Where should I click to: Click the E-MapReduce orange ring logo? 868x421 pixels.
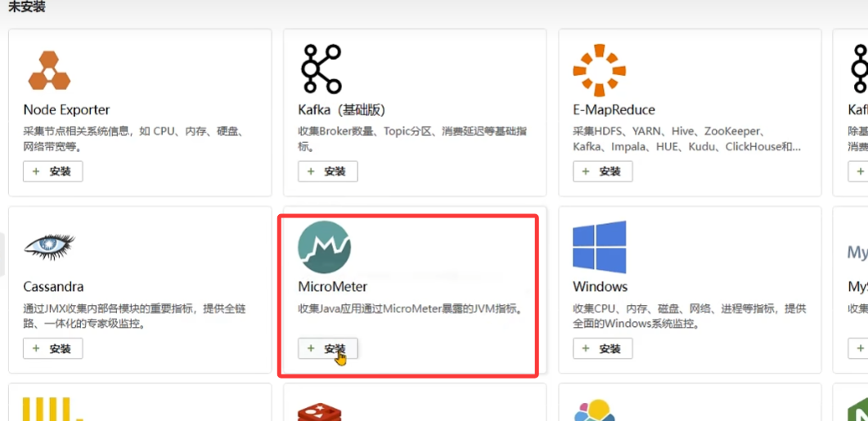[x=599, y=70]
